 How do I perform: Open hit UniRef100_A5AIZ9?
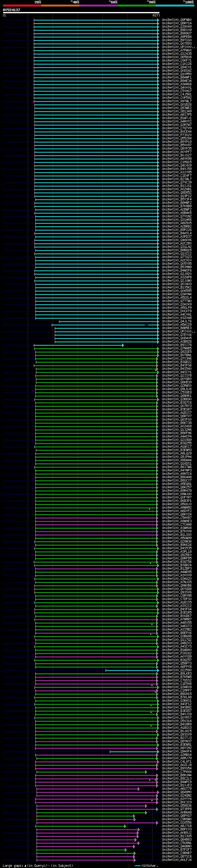[x=176, y=325]
